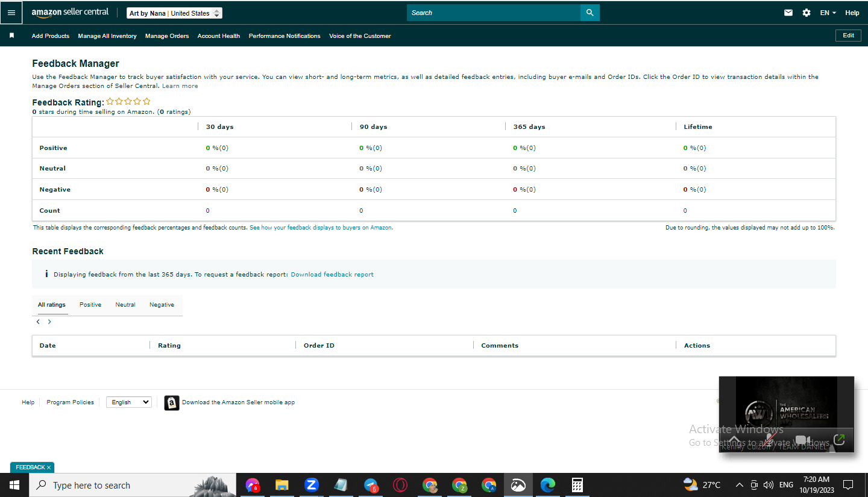The width and height of the screenshot is (868, 497).
Task: Click Download feedback report link
Action: click(x=332, y=275)
